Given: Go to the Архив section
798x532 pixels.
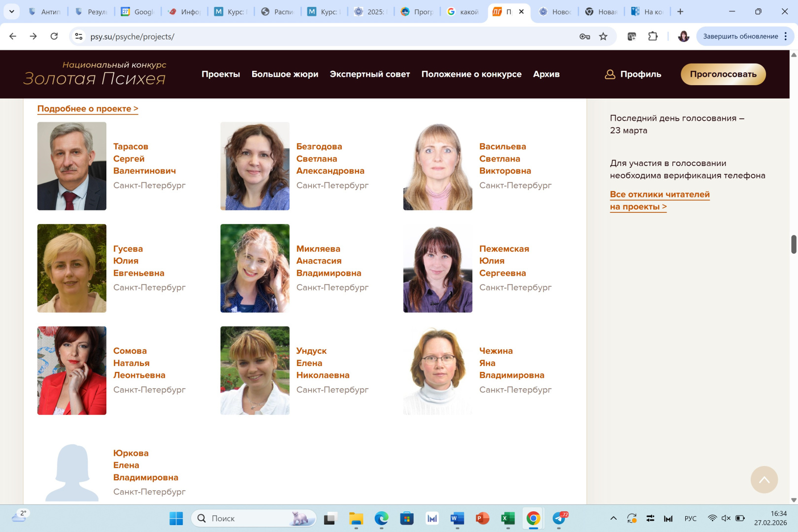Looking at the screenshot, I should tap(546, 74).
